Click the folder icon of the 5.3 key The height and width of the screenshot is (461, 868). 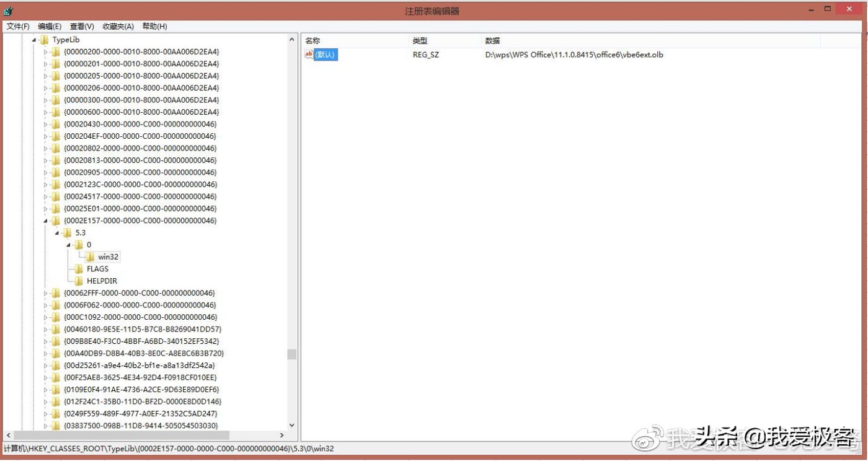(x=67, y=233)
